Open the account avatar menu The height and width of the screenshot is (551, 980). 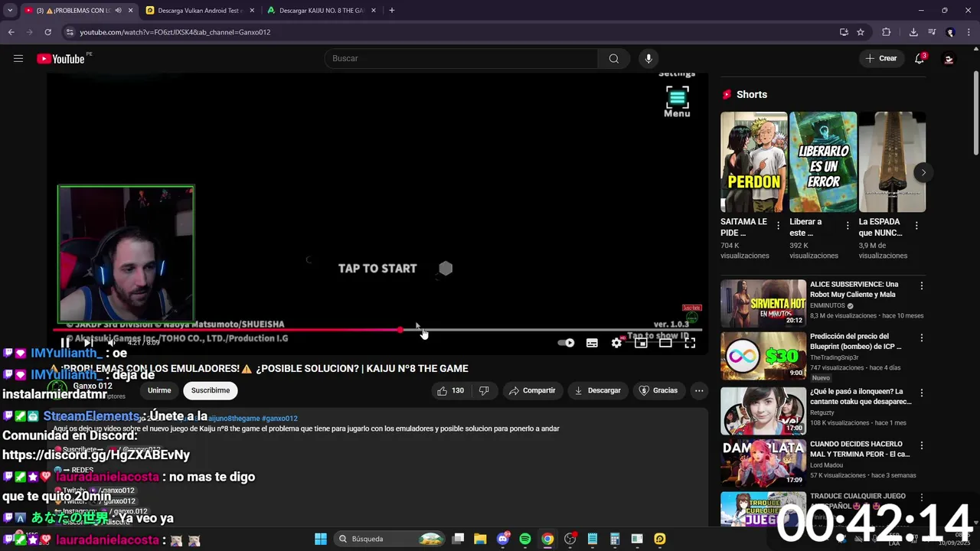949,59
